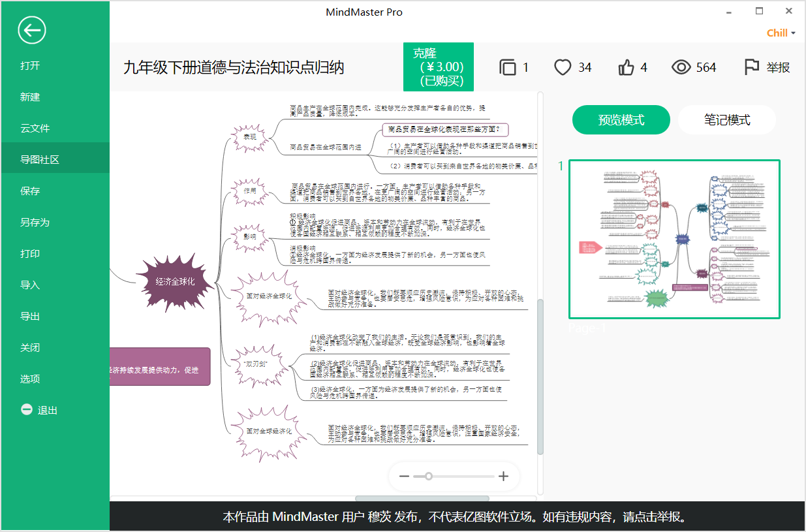Like the map with thumbs-up icon
The height and width of the screenshot is (532, 806).
(x=626, y=67)
